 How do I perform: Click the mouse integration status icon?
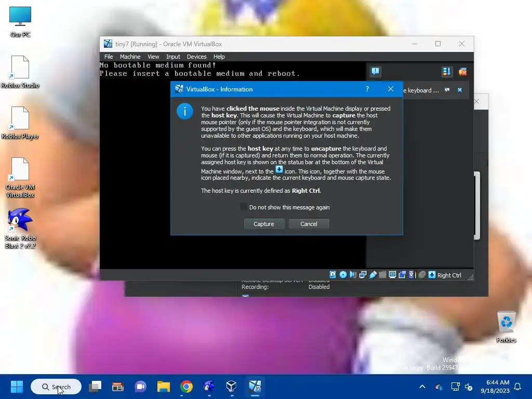coord(422,275)
